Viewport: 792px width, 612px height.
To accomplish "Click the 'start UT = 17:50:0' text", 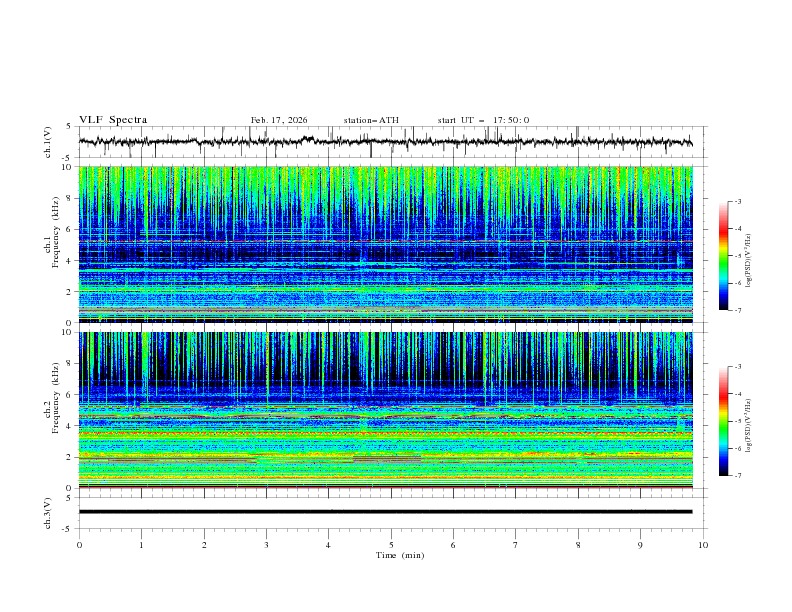I will [483, 120].
